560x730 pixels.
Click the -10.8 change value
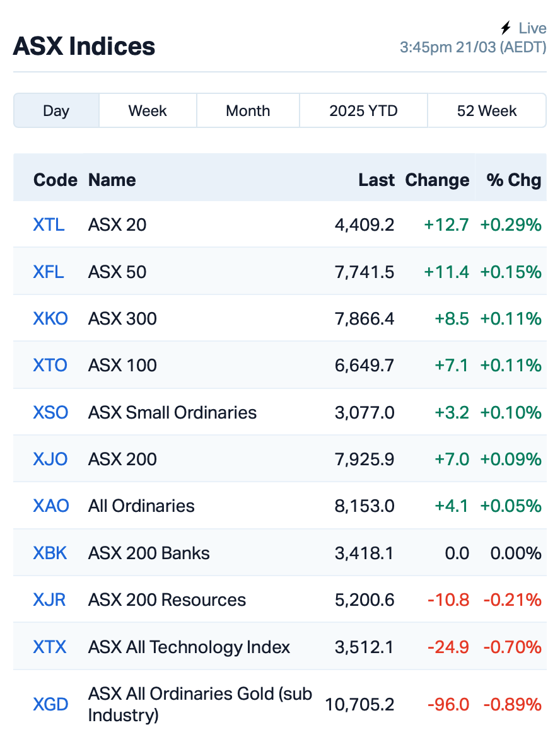click(448, 600)
